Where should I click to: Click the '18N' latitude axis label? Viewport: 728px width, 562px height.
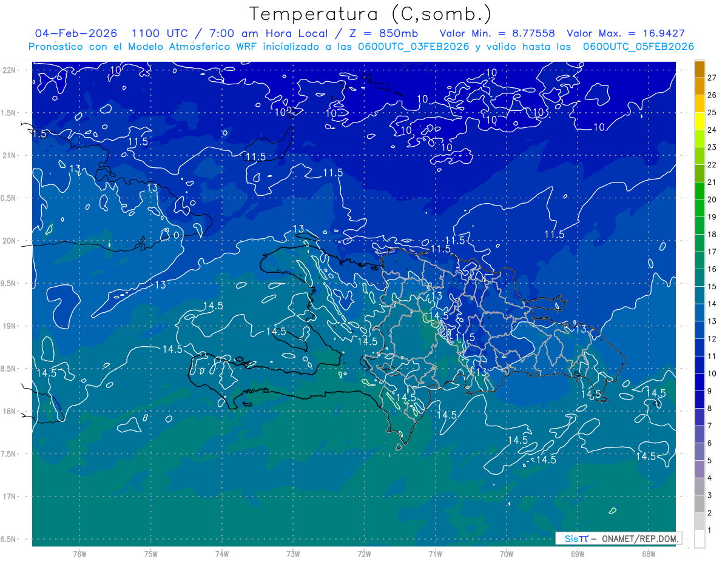pos(9,411)
